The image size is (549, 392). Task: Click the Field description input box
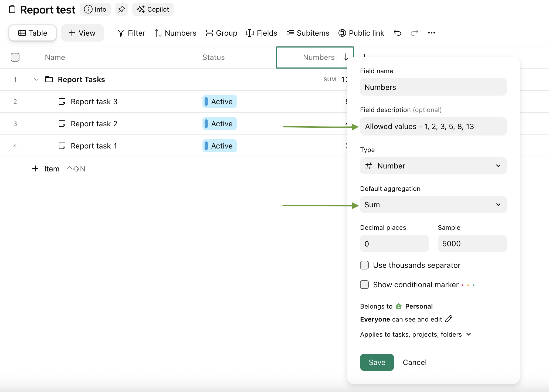point(433,126)
